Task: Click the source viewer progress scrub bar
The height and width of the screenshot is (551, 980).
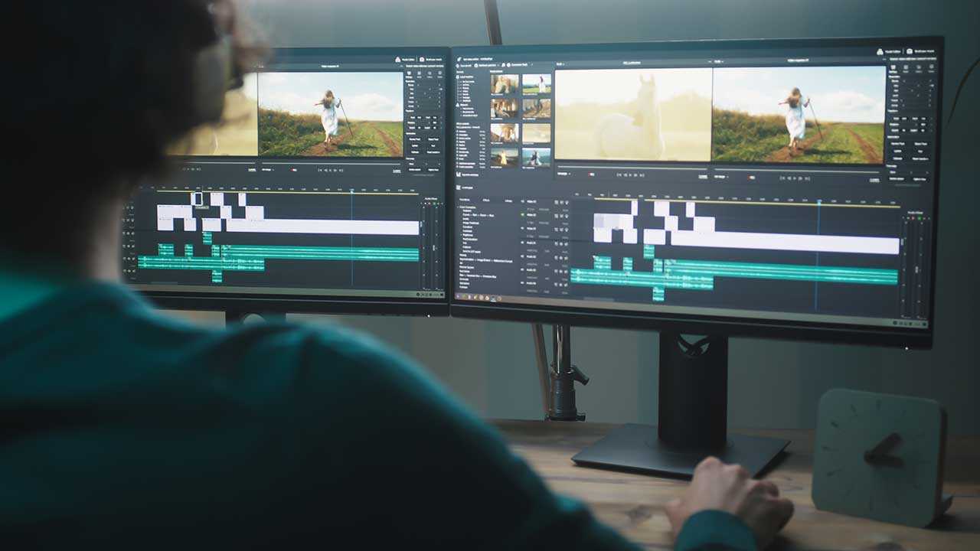Action: (x=632, y=167)
